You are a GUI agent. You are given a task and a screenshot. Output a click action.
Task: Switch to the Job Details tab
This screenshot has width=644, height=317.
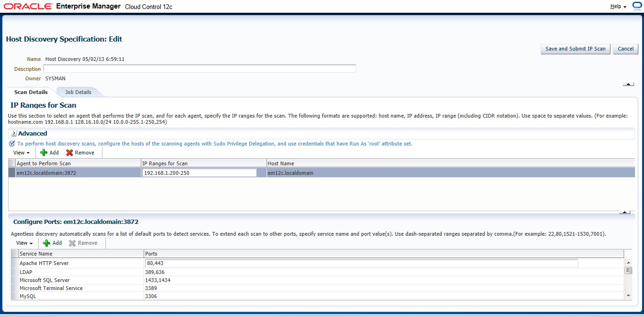click(78, 92)
